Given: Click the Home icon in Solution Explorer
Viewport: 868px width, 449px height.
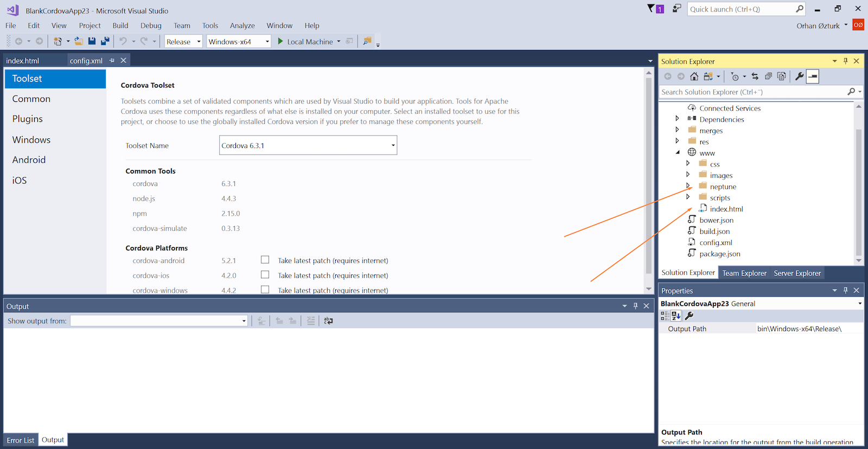Looking at the screenshot, I should (x=694, y=76).
